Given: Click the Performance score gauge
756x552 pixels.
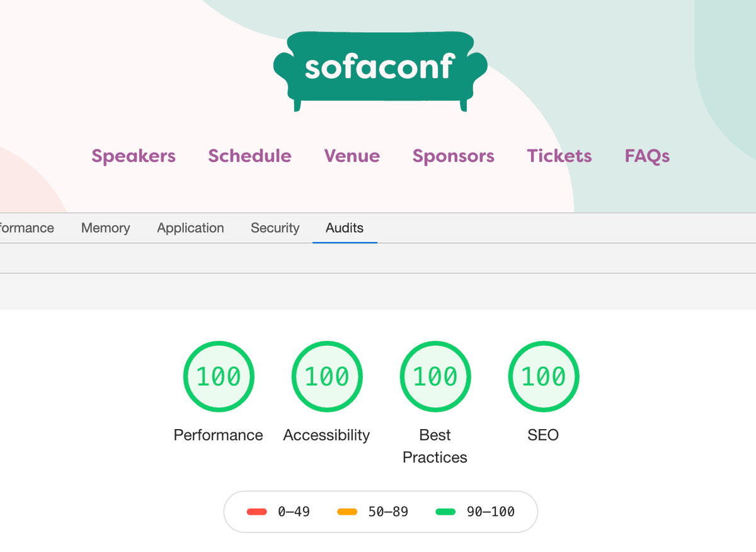Looking at the screenshot, I should (219, 377).
